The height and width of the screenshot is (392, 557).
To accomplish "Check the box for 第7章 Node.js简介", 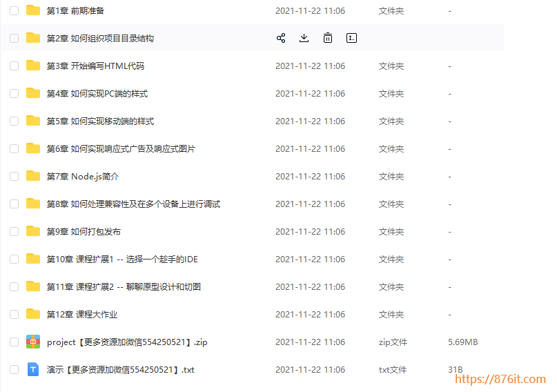I will click(14, 177).
